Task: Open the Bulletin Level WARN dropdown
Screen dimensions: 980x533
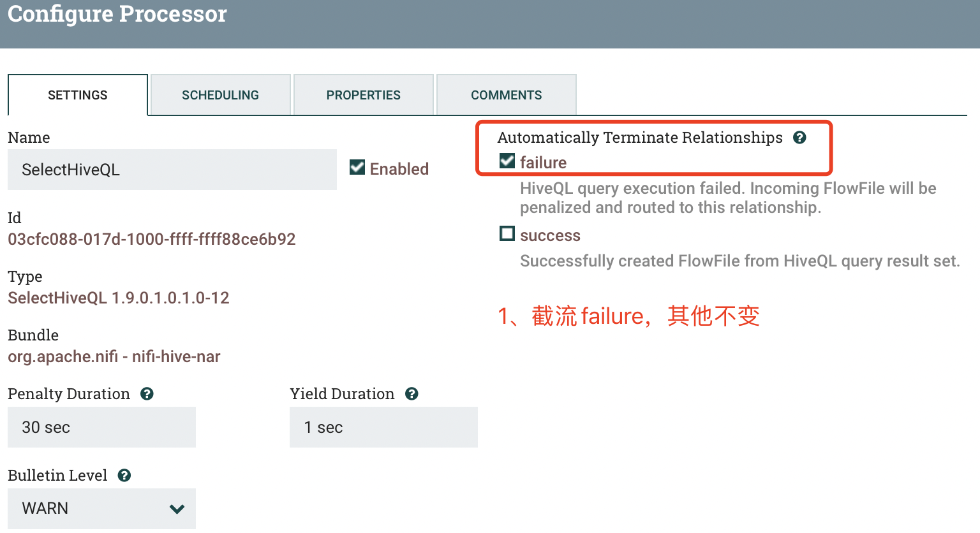Action: (101, 508)
